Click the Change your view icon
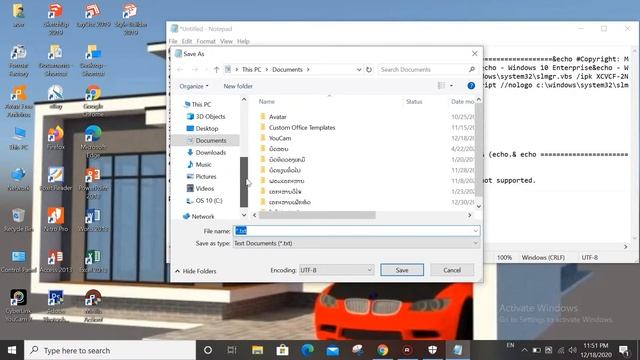 441,86
